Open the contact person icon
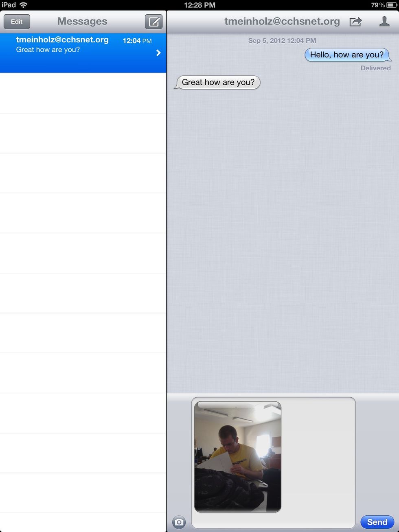The height and width of the screenshot is (532, 399). [x=384, y=22]
